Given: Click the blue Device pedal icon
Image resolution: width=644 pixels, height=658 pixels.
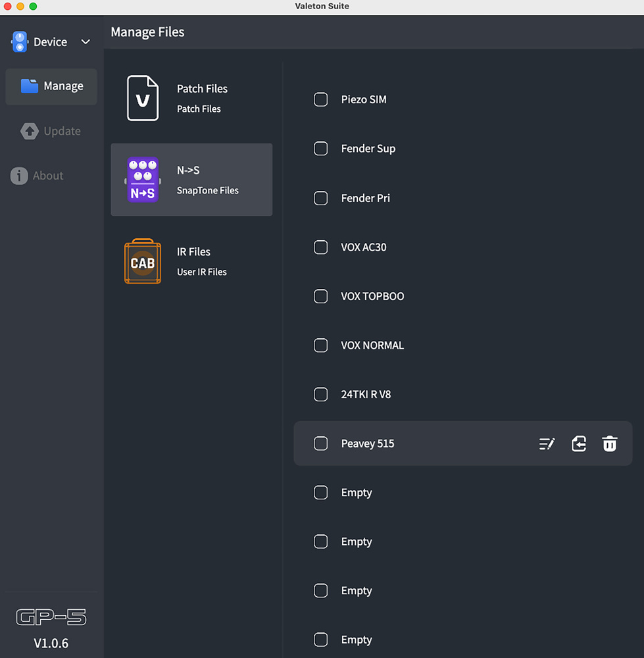Looking at the screenshot, I should [x=20, y=42].
